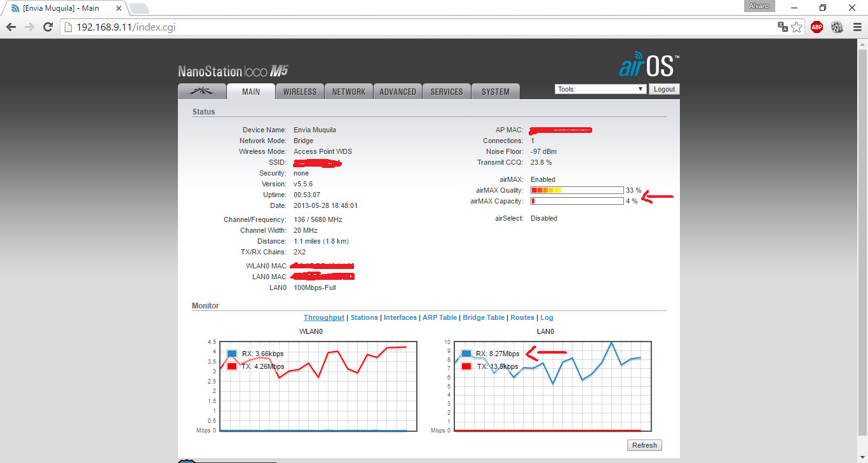Select the LAN0 RX: 8.27Mbps reading
This screenshot has height=463, width=868.
click(x=498, y=354)
